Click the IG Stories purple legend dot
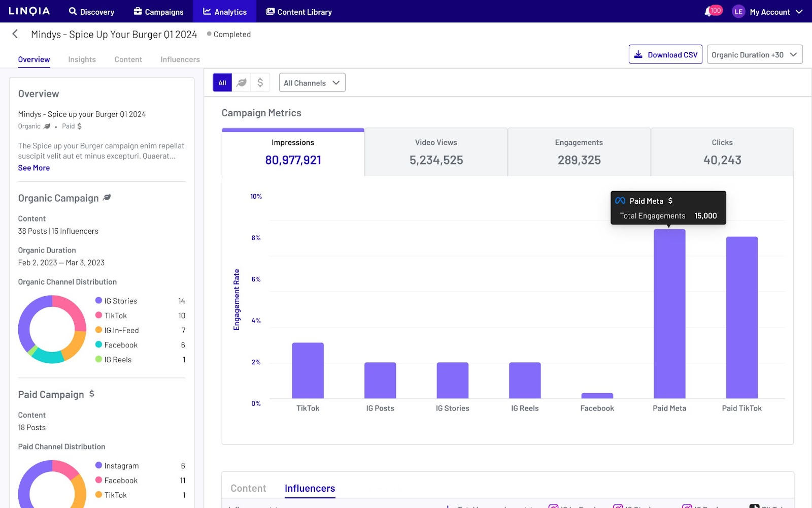The height and width of the screenshot is (508, 812). [98, 301]
